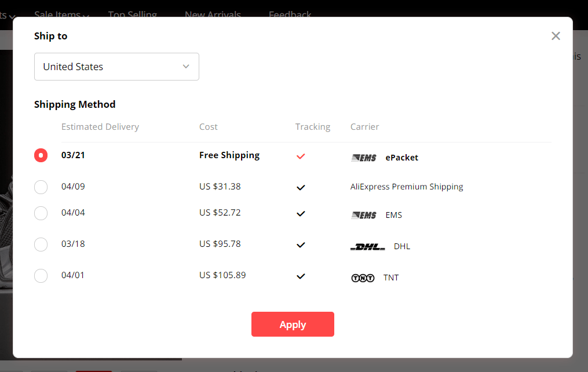The image size is (588, 372).
Task: Open the Feedback tab
Action: click(x=290, y=14)
